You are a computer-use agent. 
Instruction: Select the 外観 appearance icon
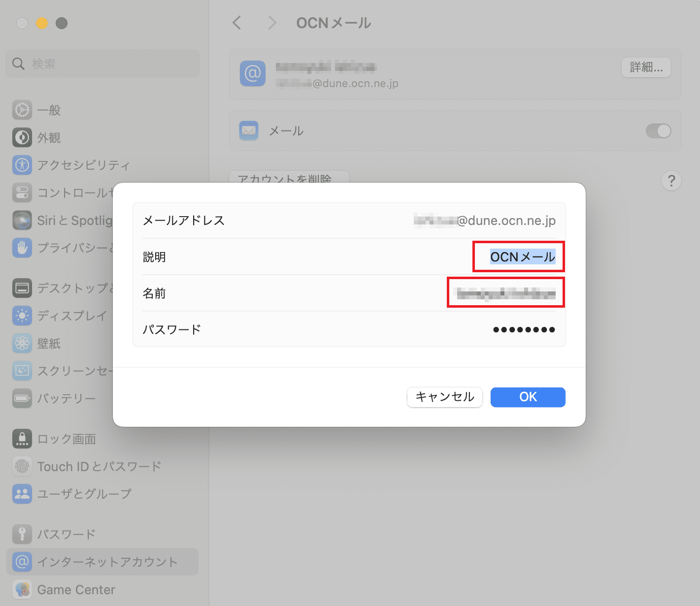point(22,138)
